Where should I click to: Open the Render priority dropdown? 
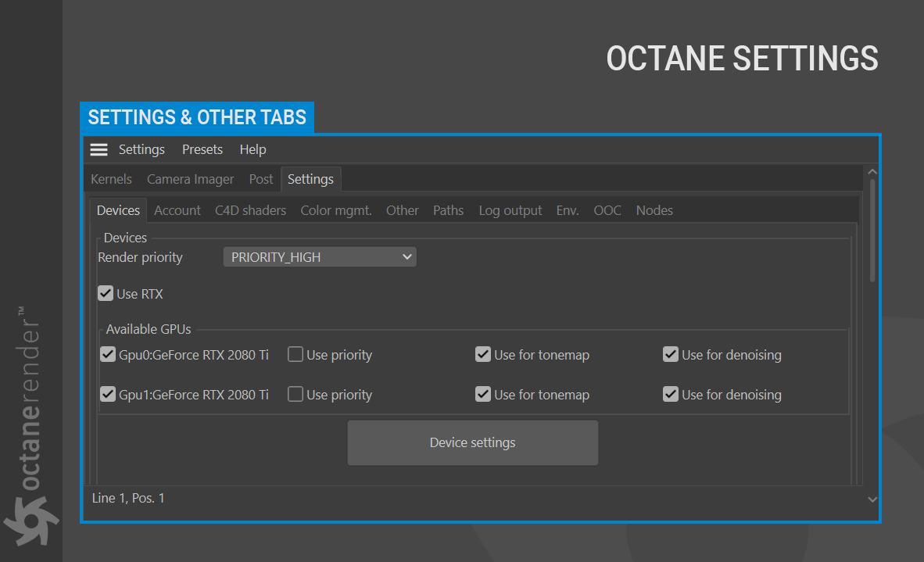click(x=320, y=257)
